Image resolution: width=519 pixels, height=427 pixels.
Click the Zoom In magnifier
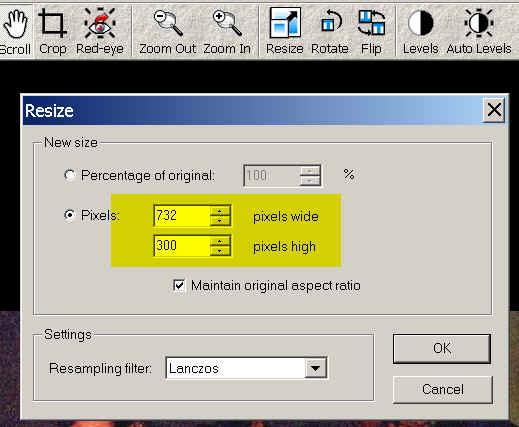[227, 32]
